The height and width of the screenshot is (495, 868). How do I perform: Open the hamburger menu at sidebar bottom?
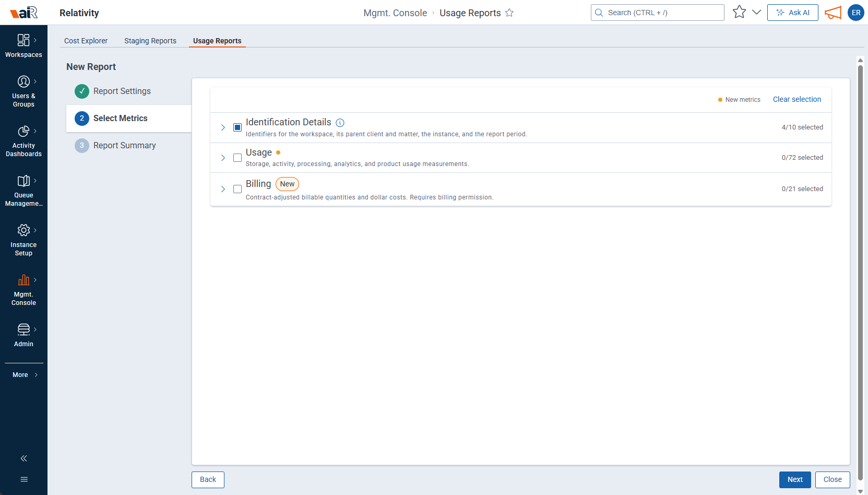[x=23, y=479]
